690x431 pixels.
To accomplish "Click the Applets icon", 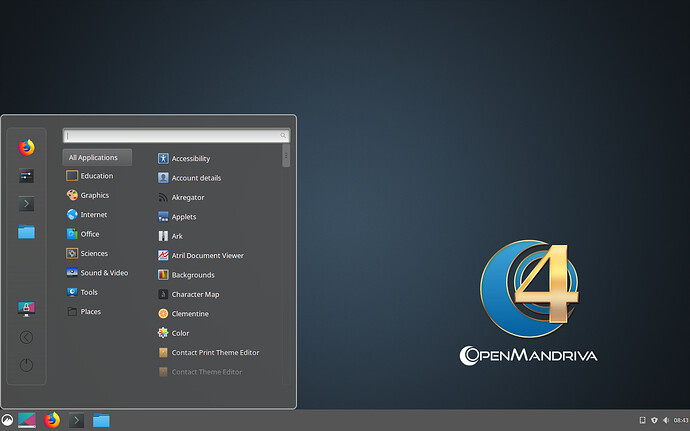I will click(x=163, y=217).
